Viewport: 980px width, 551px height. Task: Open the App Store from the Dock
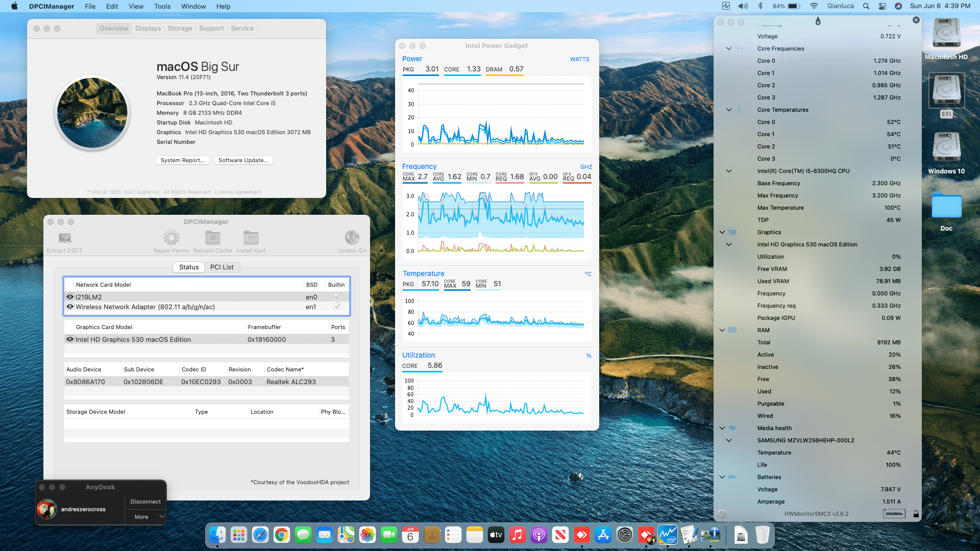pyautogui.click(x=603, y=535)
